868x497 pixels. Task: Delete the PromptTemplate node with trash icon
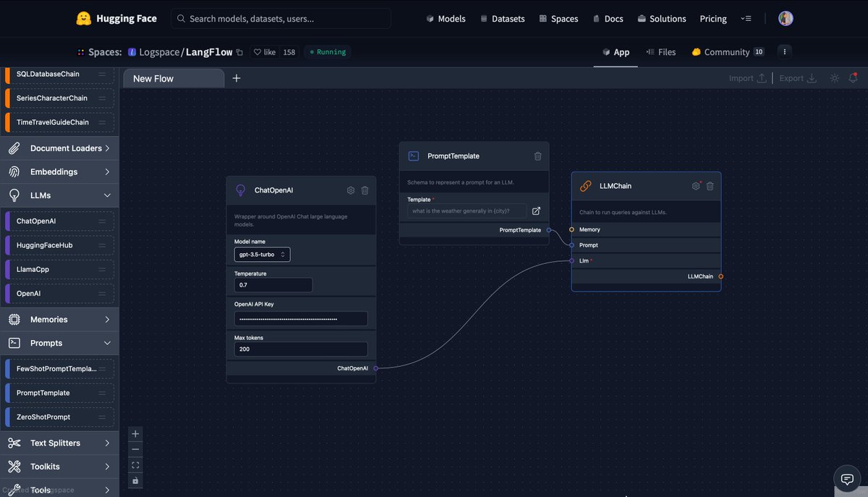click(x=537, y=156)
